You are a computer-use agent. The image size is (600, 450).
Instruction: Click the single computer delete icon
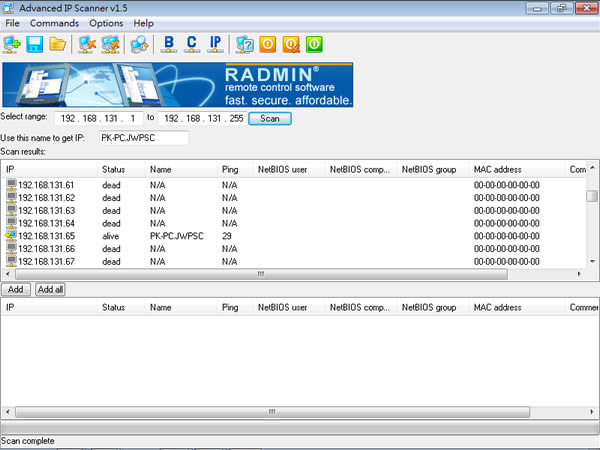point(87,44)
